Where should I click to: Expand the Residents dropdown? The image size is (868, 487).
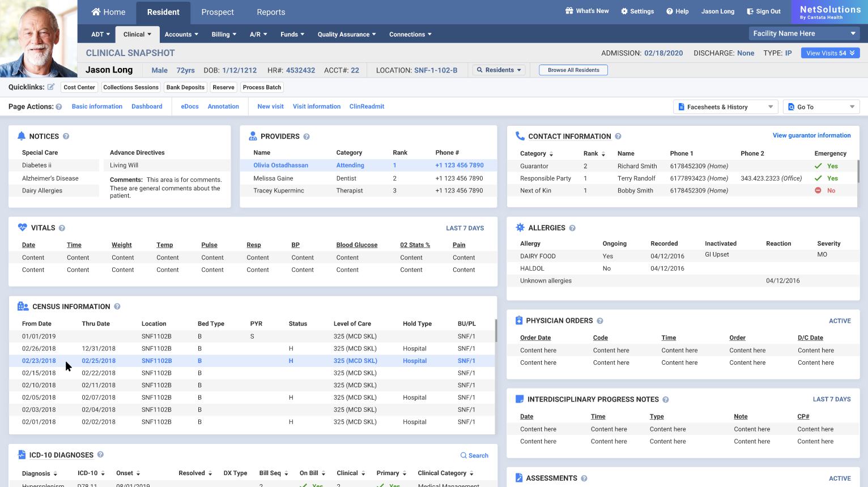[x=499, y=70]
